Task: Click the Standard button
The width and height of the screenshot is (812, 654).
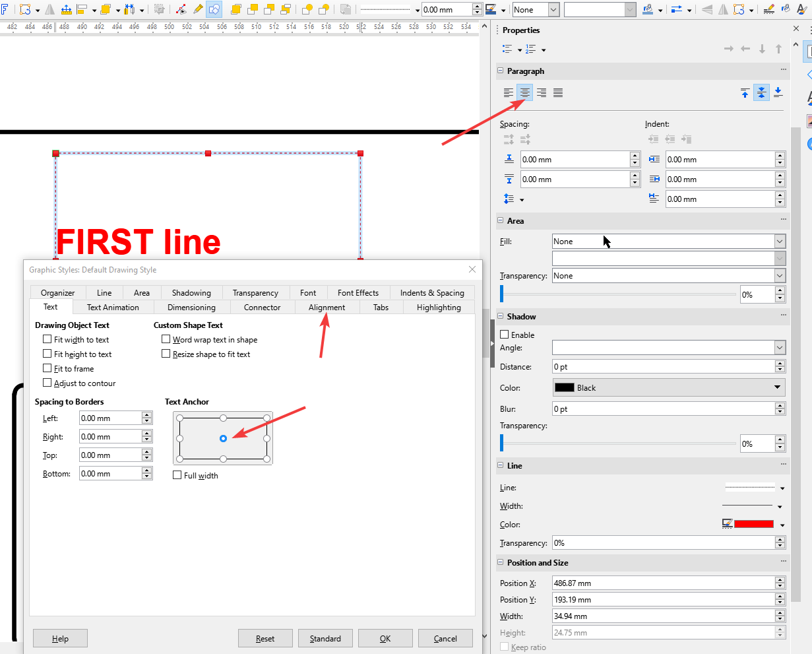Action: (325, 638)
